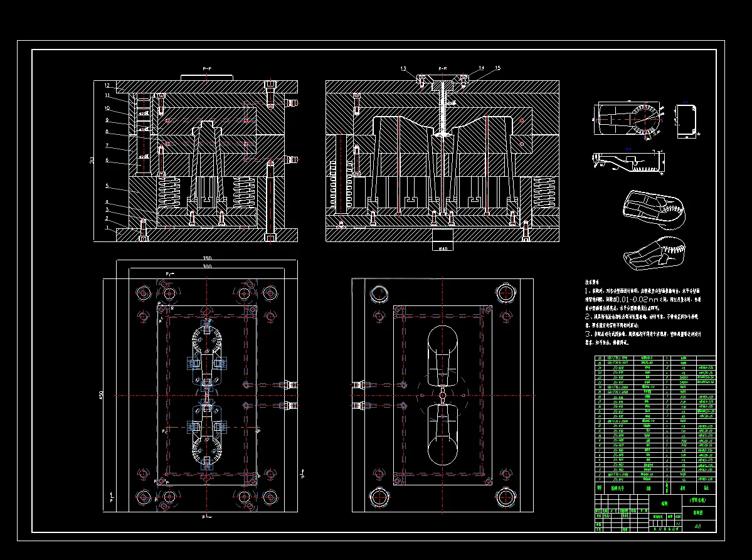Click part balloon number 13
This screenshot has height=560, width=752.
click(403, 68)
